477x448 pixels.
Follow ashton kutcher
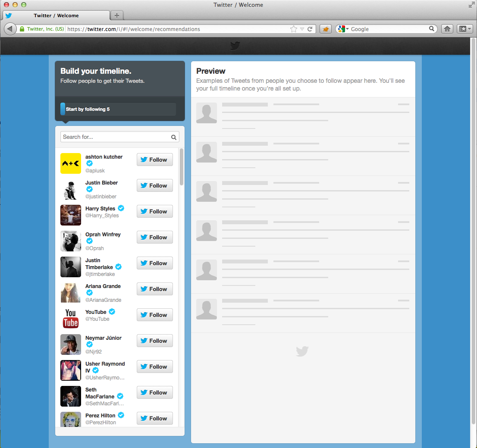[154, 160]
